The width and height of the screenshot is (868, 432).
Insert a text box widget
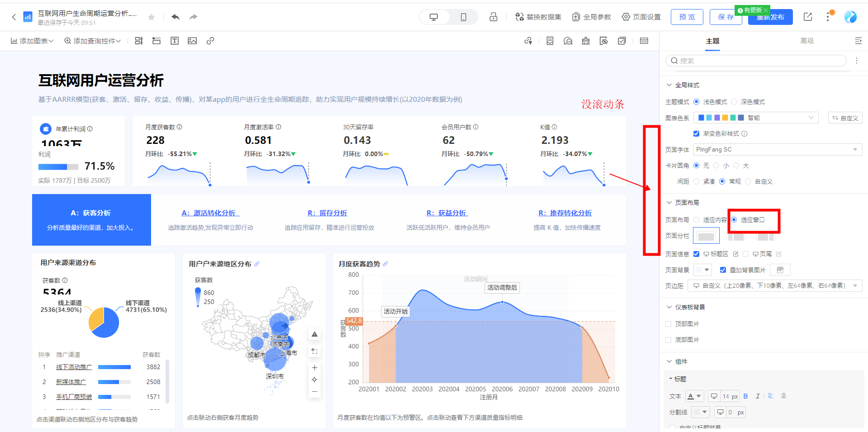[174, 41]
